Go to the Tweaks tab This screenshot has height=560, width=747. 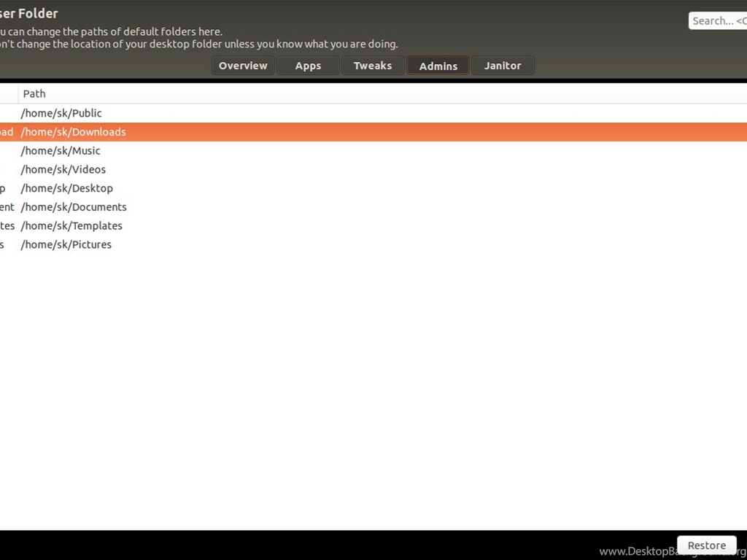coord(373,66)
